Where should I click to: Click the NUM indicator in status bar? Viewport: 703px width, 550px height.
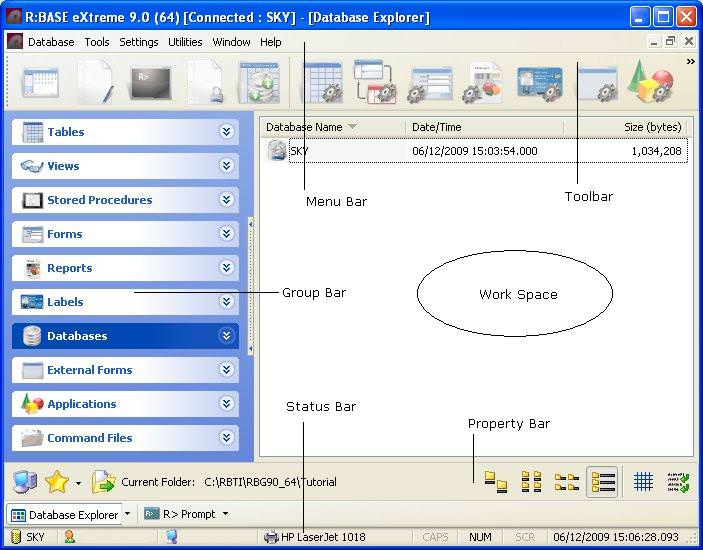(x=480, y=537)
